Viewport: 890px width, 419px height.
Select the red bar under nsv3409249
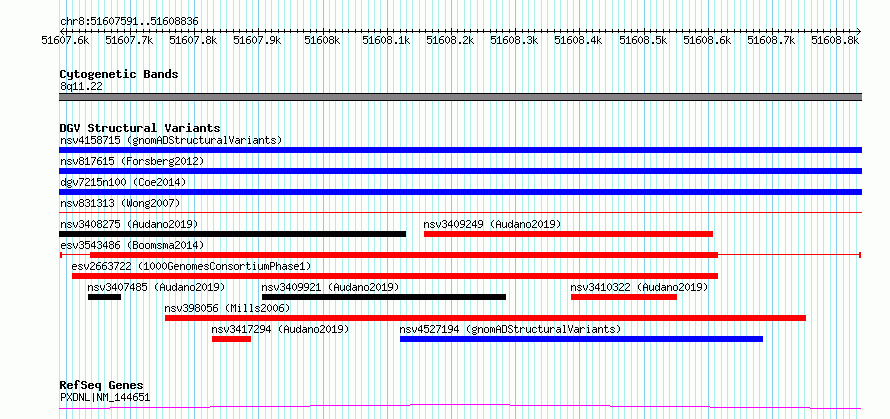[568, 234]
